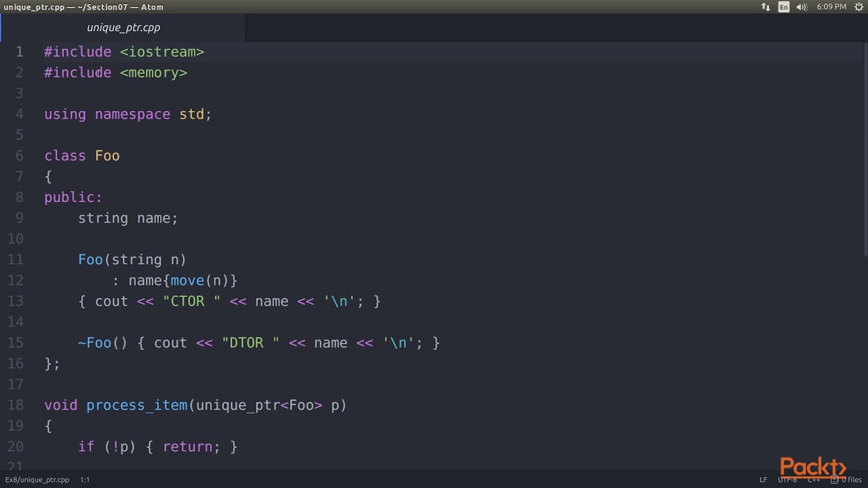Click the '\n' literal on line 15
Viewport: 868px width, 488px height.
point(398,343)
